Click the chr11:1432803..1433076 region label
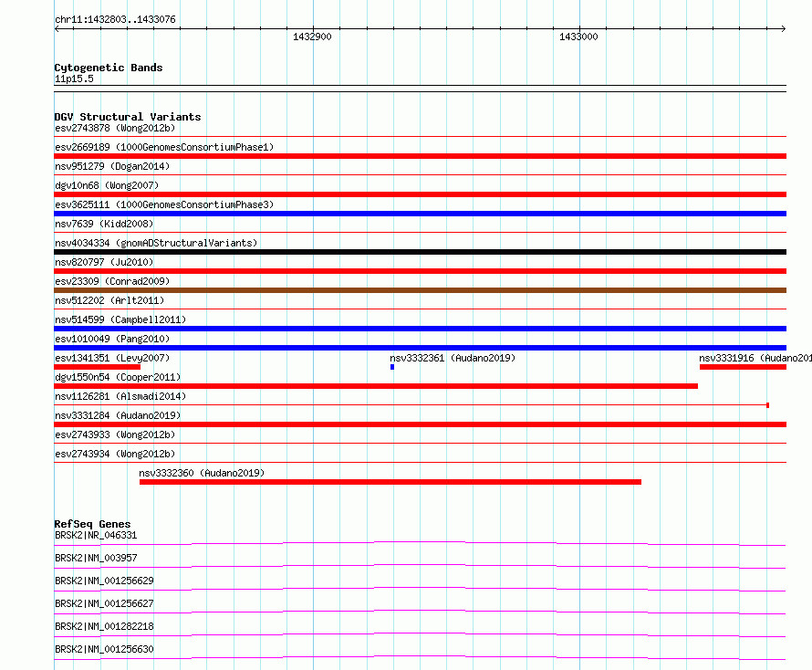812x670 pixels. click(115, 19)
